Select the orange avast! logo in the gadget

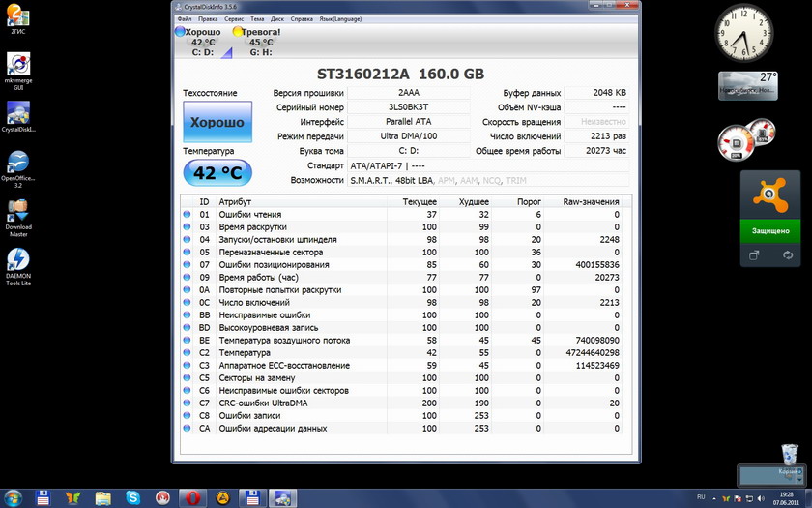(x=770, y=194)
